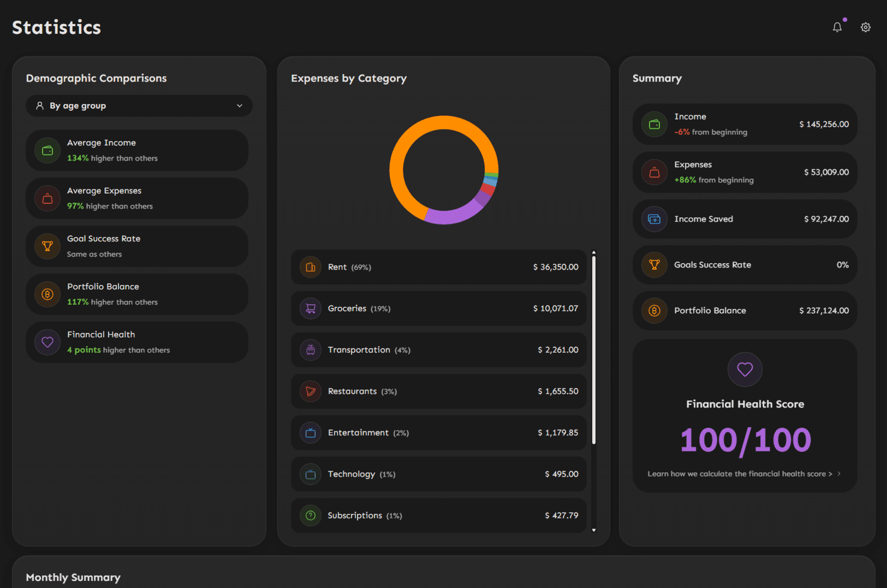Screen dimensions: 887x588
Task: Click the Income Saved value $ 92,247.00
Action: click(826, 219)
